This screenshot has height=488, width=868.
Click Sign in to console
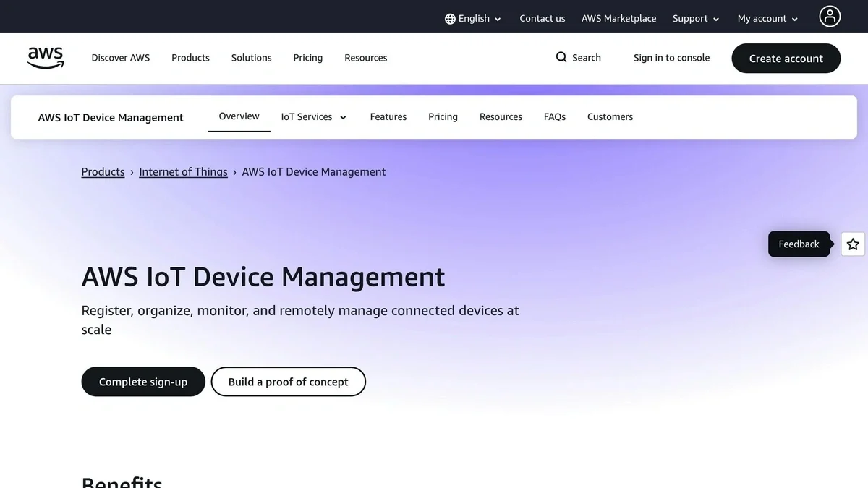pos(671,57)
